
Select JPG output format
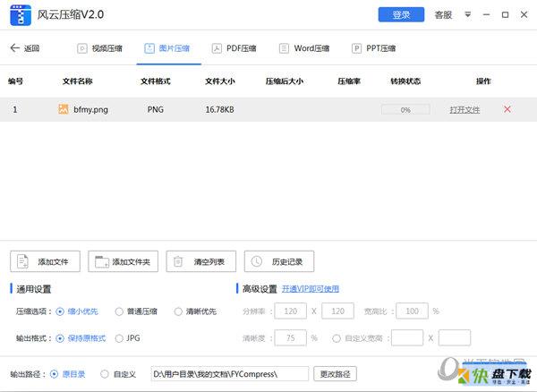(x=127, y=338)
